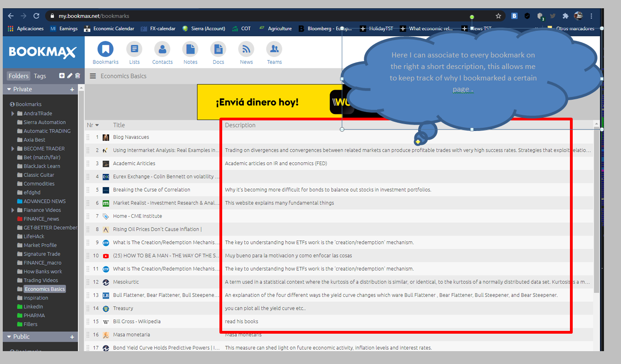Click the YouTube icon in row 10
Viewport: 621px width, 364px height.
point(106,256)
